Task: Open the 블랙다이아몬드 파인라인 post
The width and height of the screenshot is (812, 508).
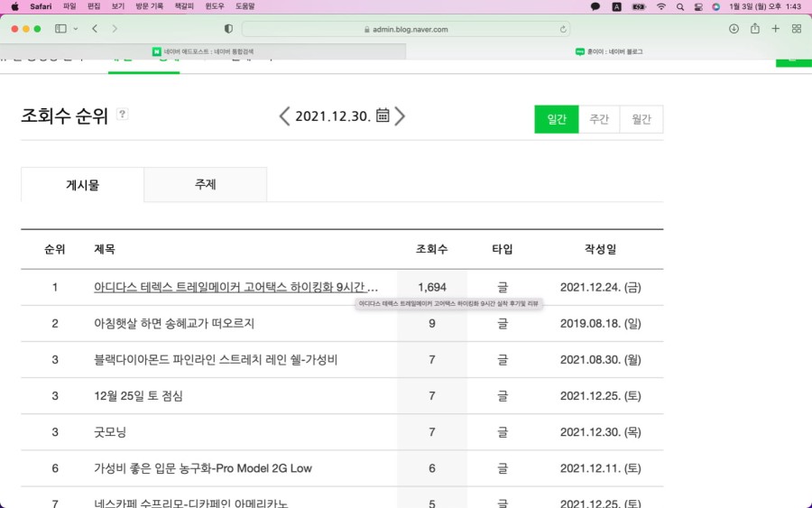Action: pyautogui.click(x=216, y=359)
